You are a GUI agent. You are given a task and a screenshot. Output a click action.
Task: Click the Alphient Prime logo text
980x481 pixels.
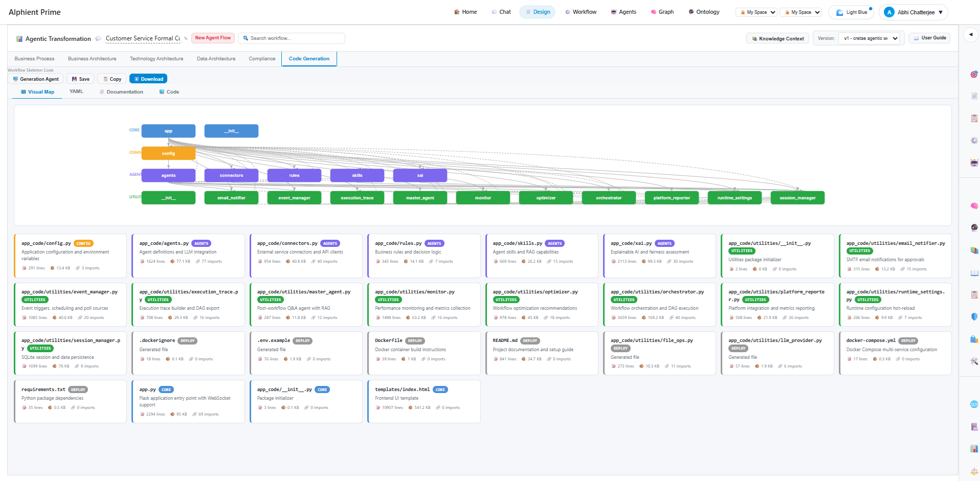[x=35, y=12]
